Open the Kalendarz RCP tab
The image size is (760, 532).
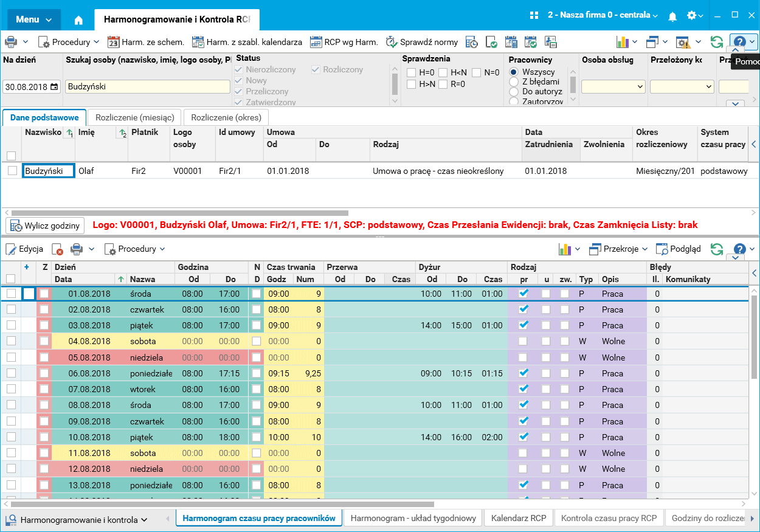point(519,519)
